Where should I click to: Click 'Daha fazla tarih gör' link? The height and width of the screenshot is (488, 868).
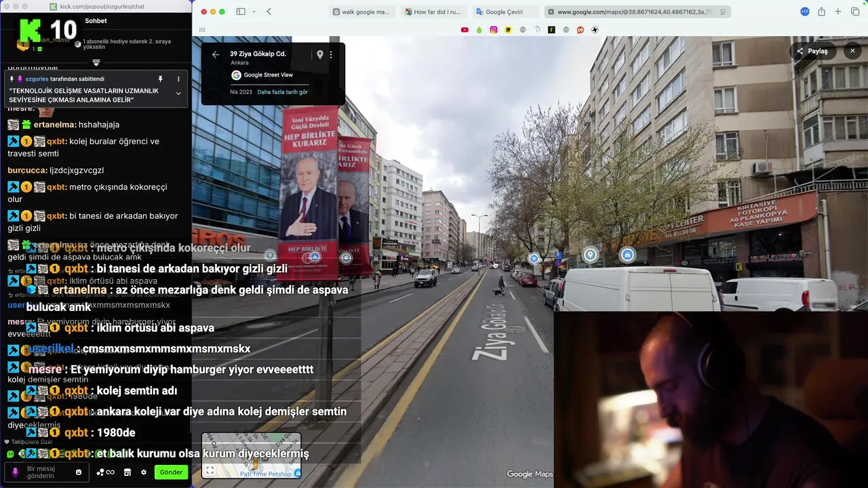pyautogui.click(x=282, y=92)
